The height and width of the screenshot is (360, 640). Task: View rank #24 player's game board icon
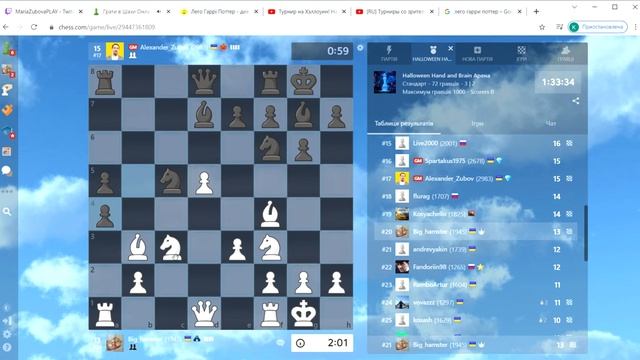click(569, 302)
